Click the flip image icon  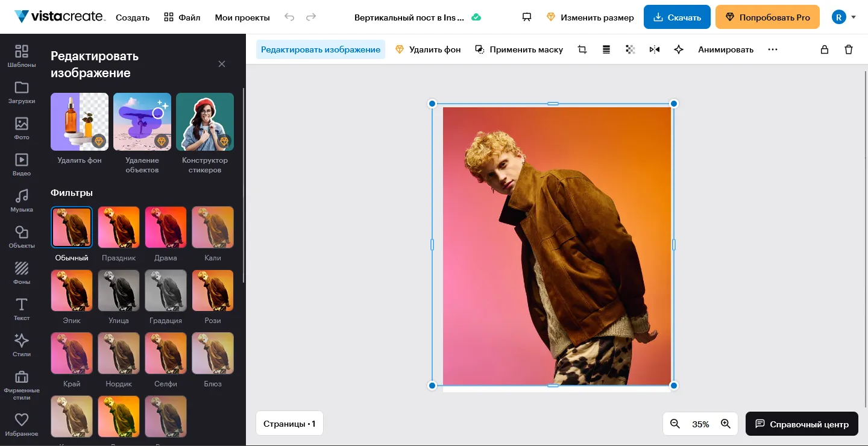pyautogui.click(x=655, y=49)
